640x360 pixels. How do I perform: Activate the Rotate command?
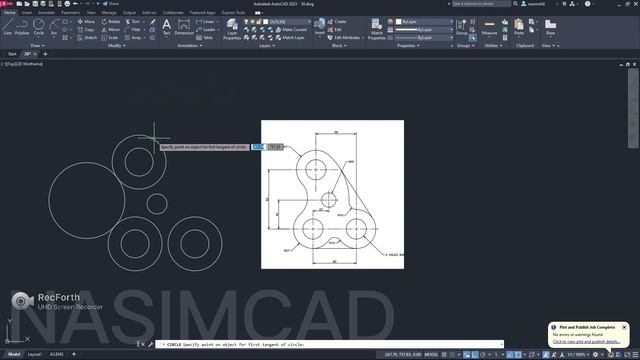(x=111, y=22)
